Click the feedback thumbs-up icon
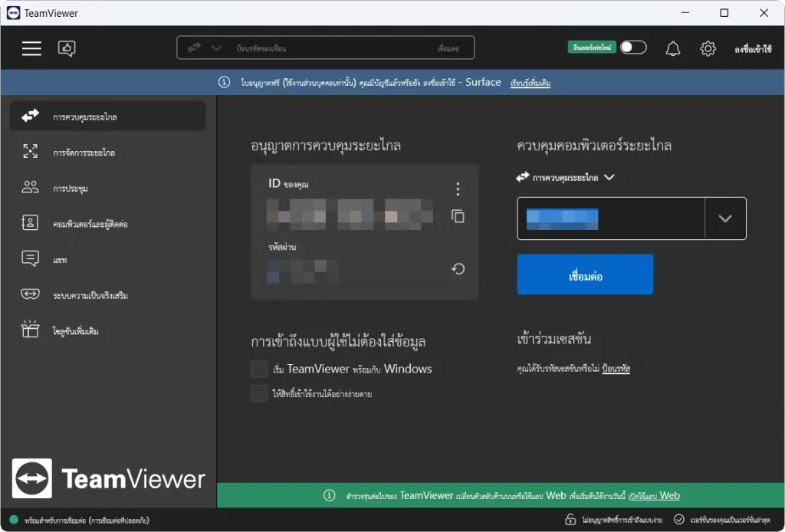 [67, 48]
